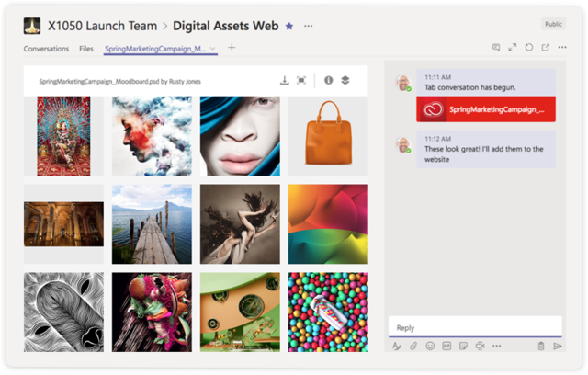
Task: Start a video meeting with the camera icon
Action: [480, 346]
